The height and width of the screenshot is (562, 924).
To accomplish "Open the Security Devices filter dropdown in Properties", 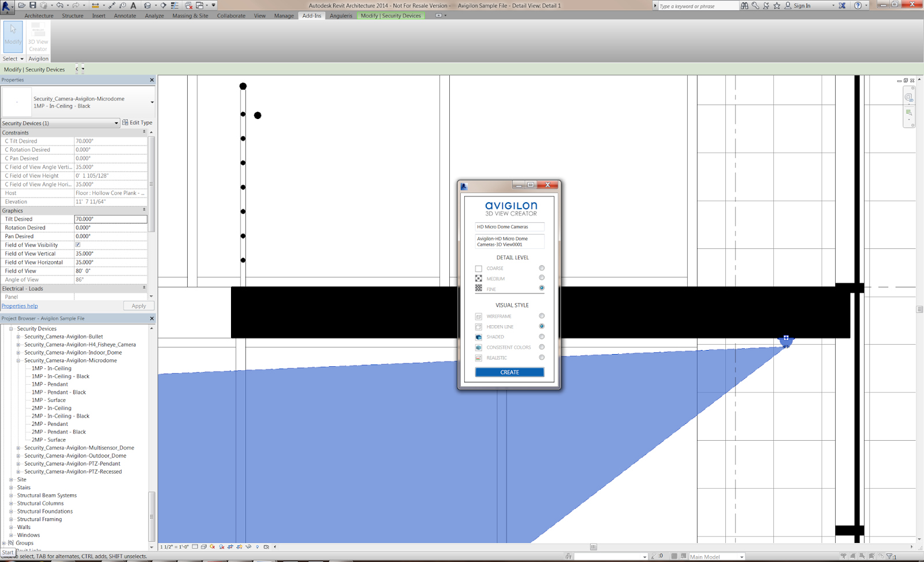I will coord(117,122).
